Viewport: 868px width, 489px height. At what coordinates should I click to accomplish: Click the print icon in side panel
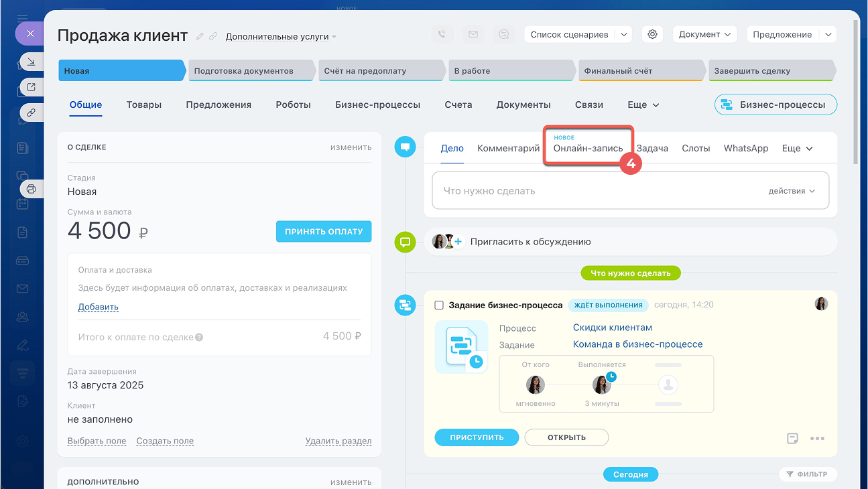31,189
